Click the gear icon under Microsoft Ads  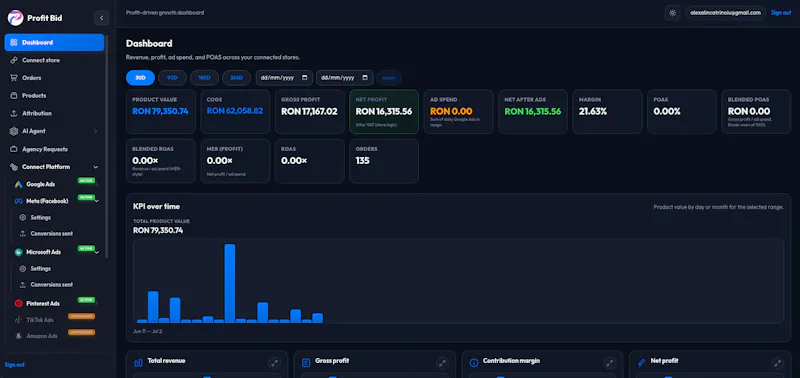22,268
